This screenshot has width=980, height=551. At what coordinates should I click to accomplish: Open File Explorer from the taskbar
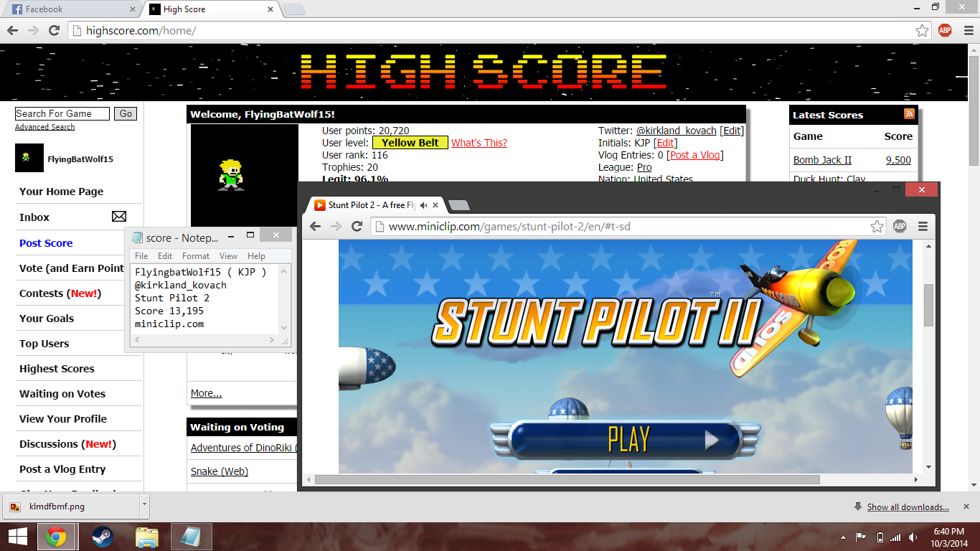[x=147, y=537]
